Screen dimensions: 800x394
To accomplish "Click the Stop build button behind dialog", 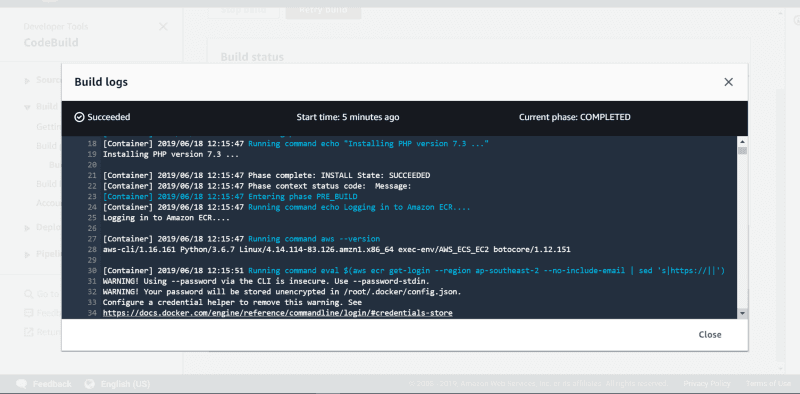I will pyautogui.click(x=244, y=10).
